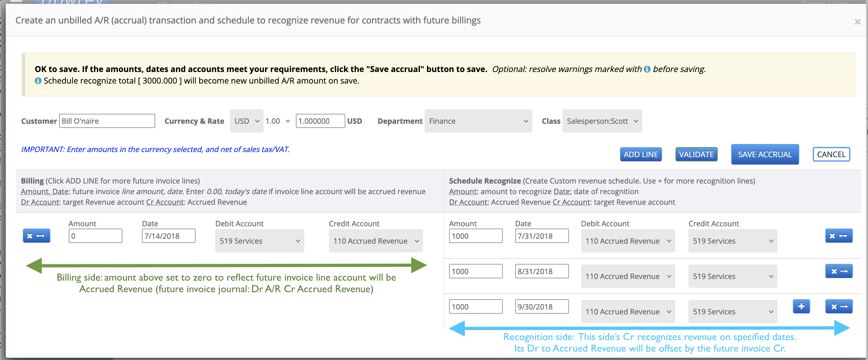Screen dimensions: 868x360
Task: Click info icon in optional warnings text
Action: [x=647, y=69]
